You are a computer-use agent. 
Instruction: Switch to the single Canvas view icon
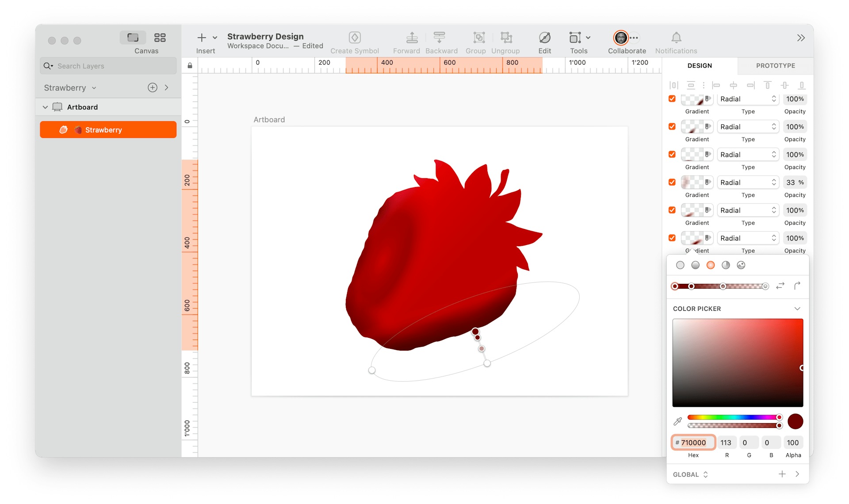tap(133, 38)
